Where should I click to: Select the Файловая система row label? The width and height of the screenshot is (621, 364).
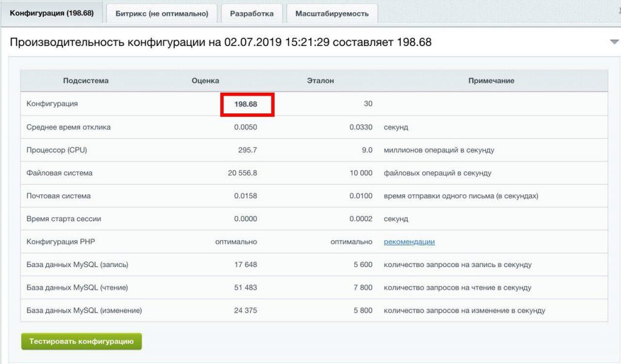59,173
